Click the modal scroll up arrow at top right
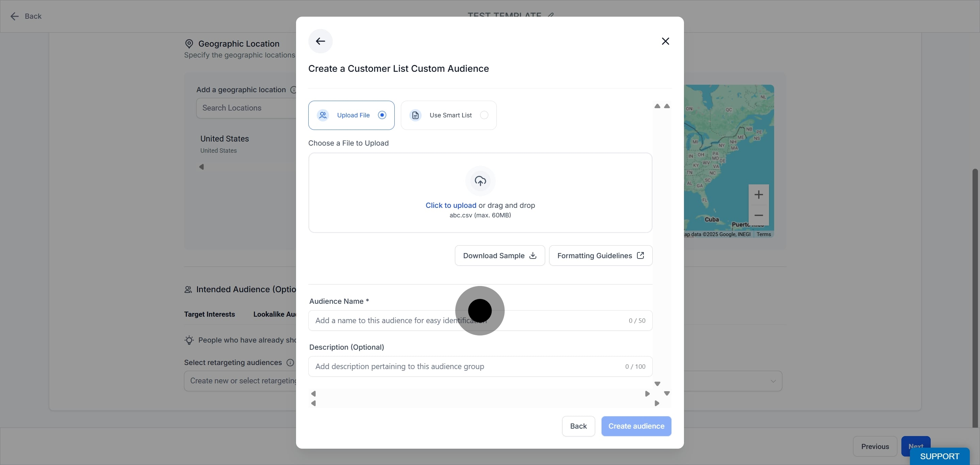 click(x=667, y=106)
